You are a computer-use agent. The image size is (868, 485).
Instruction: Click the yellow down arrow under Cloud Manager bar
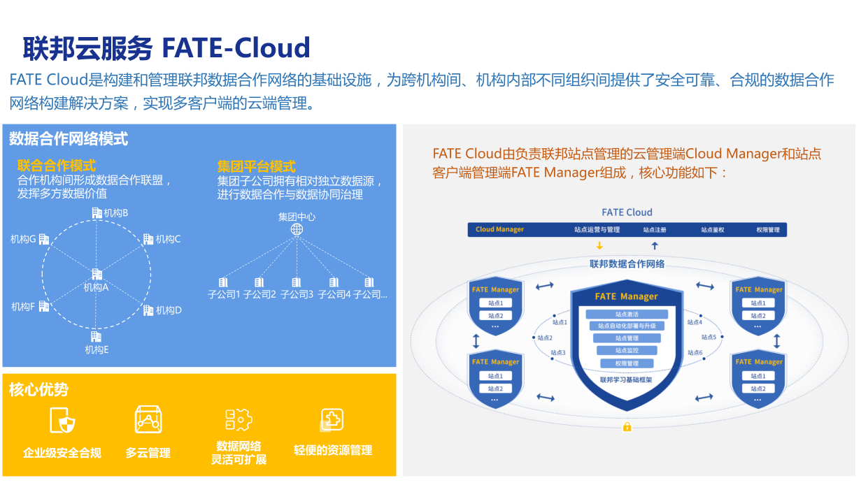click(x=599, y=245)
